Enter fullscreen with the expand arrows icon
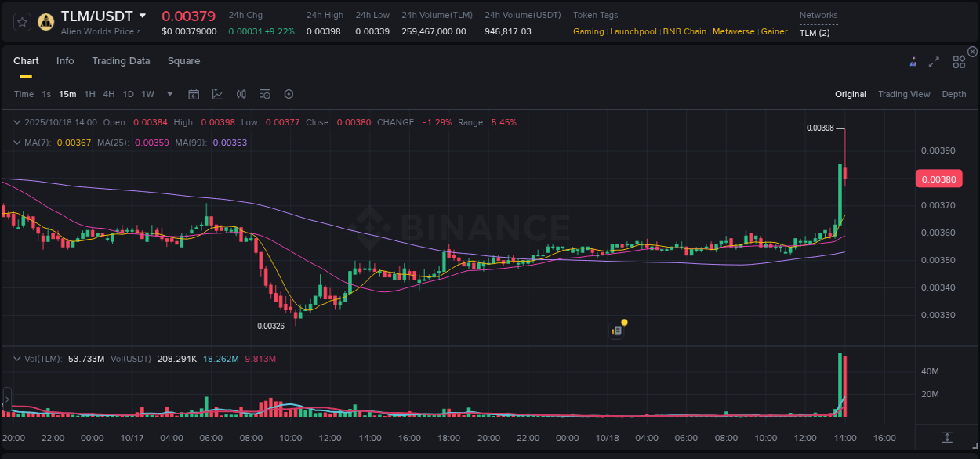This screenshot has height=459, width=980. click(933, 61)
